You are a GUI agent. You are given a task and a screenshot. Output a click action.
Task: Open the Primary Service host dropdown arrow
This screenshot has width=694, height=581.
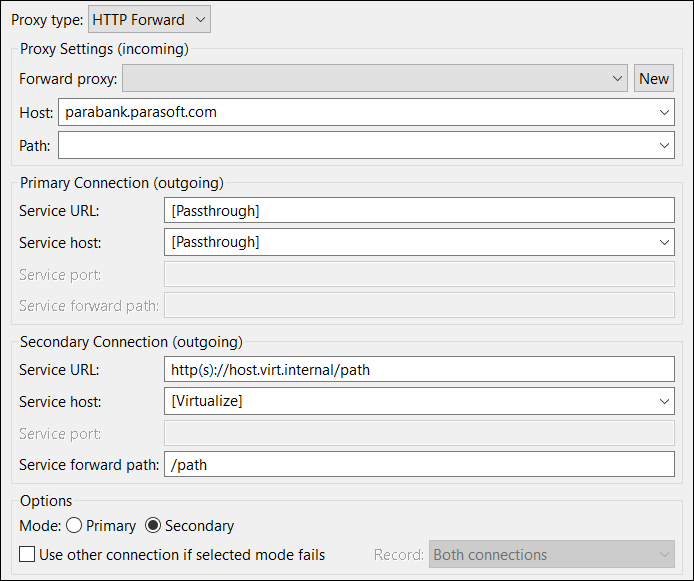tap(664, 242)
